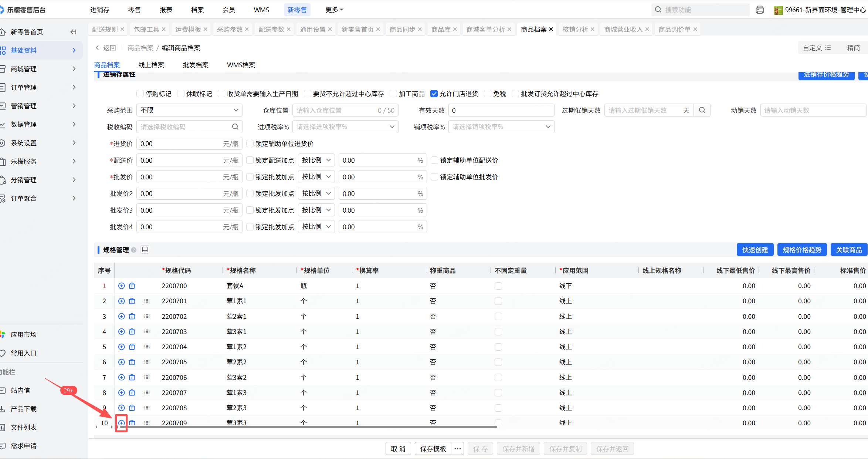Click the help icon beside 规格管理
The width and height of the screenshot is (868, 459).
134,250
